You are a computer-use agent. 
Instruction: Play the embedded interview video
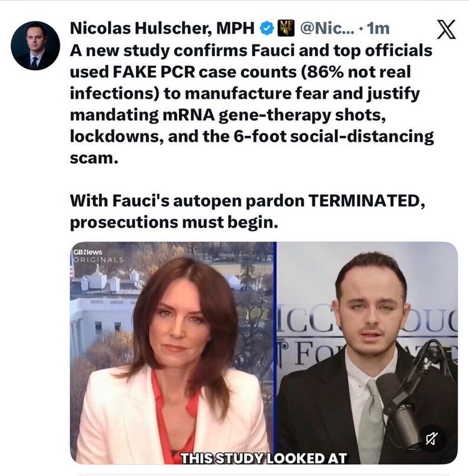click(x=264, y=353)
